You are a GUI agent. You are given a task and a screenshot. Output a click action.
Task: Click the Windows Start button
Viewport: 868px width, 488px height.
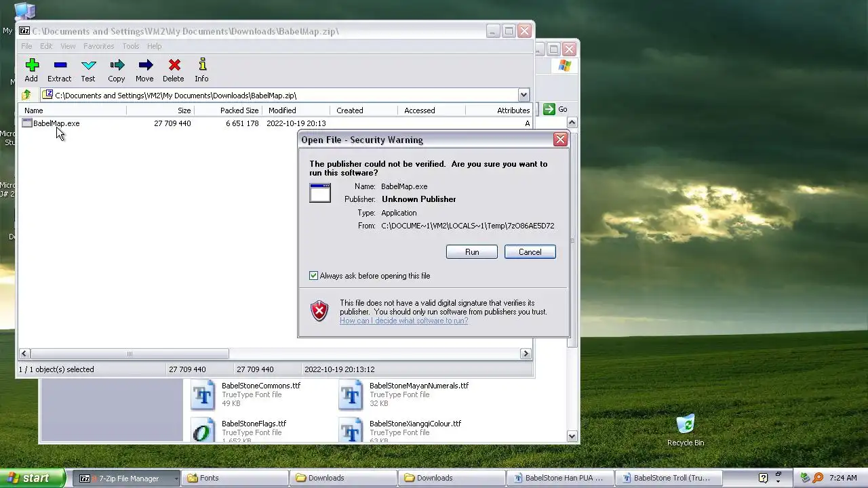pos(32,478)
